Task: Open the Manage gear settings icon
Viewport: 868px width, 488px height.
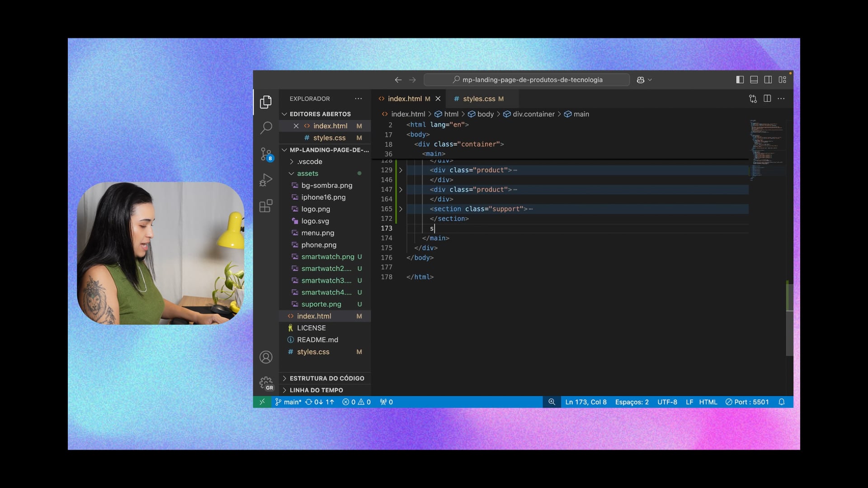Action: 266,383
